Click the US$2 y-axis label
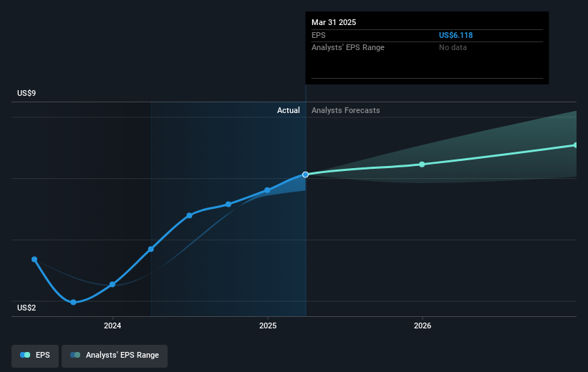 (x=26, y=308)
